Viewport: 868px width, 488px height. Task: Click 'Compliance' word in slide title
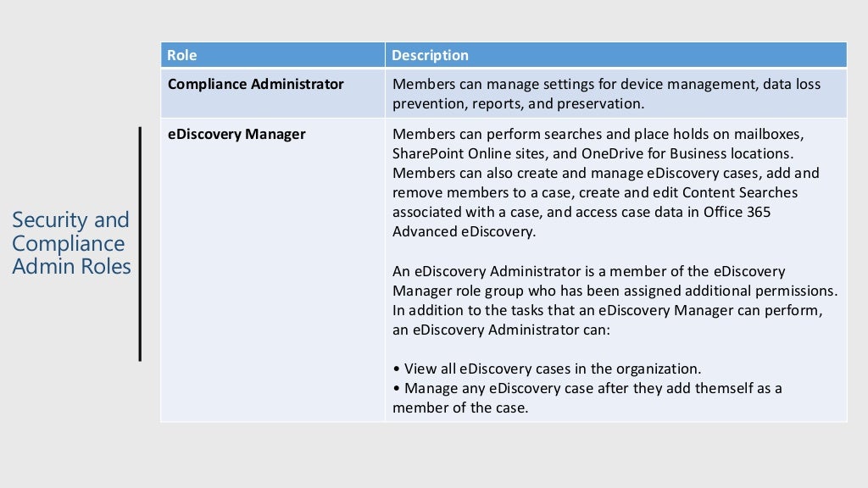pyautogui.click(x=68, y=244)
